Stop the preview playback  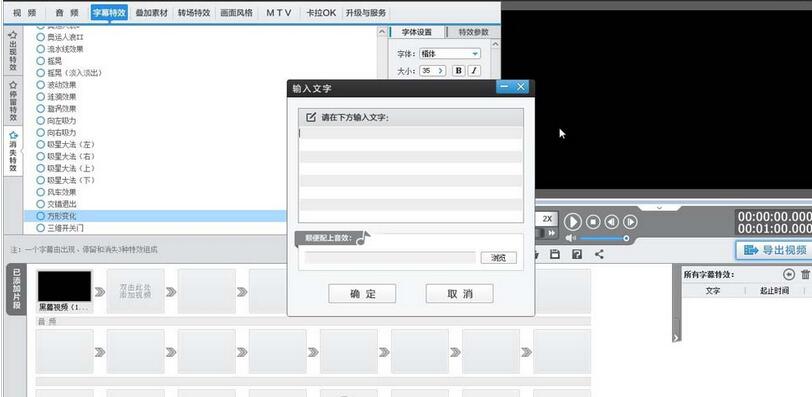593,222
